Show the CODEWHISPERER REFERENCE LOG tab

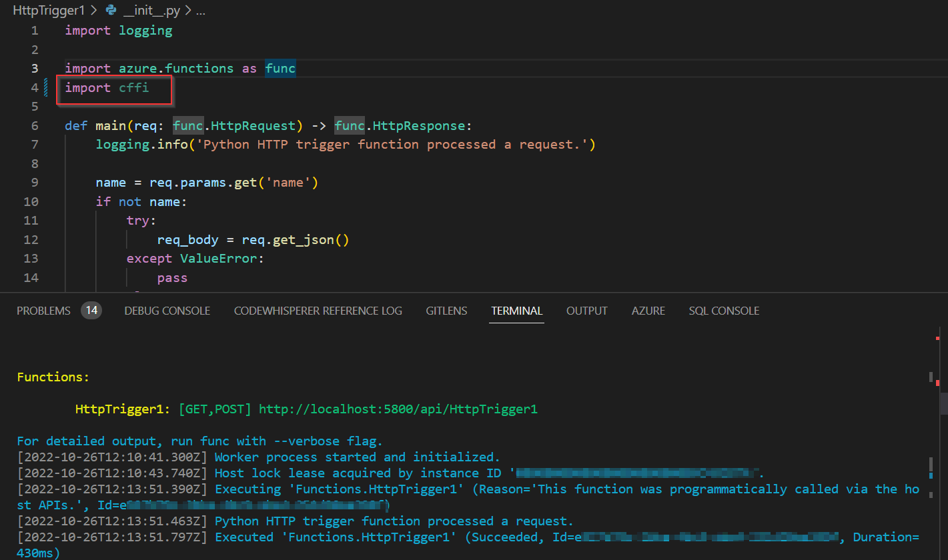click(x=318, y=311)
